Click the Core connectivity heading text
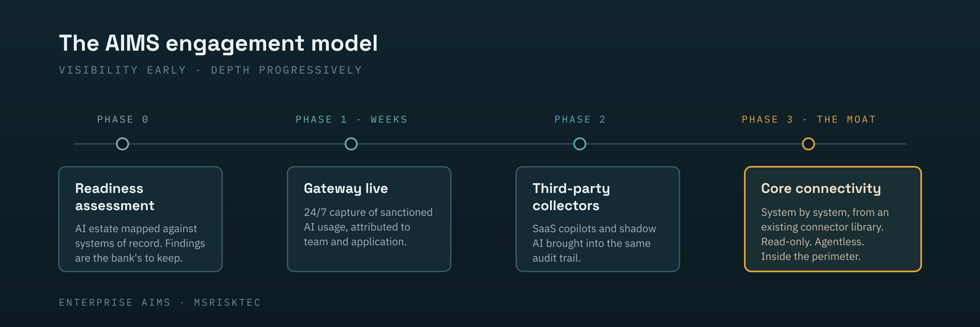This screenshot has width=980, height=327. [821, 188]
